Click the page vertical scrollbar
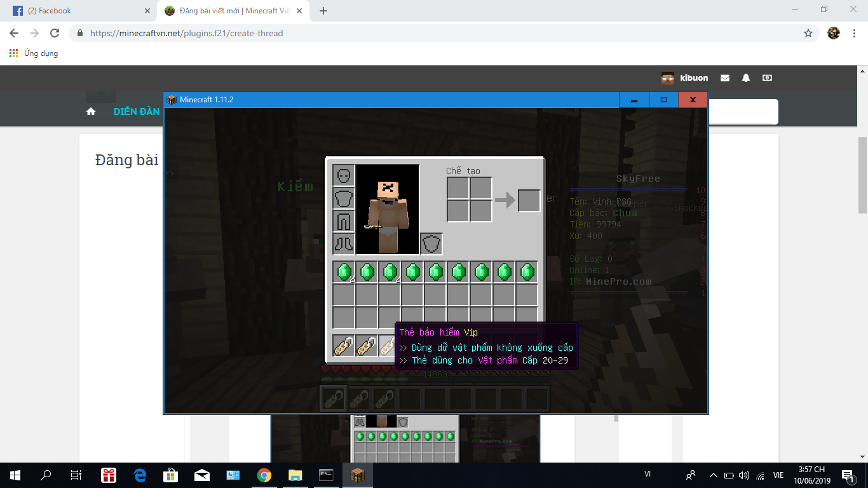The width and height of the screenshot is (868, 488). pos(862,175)
